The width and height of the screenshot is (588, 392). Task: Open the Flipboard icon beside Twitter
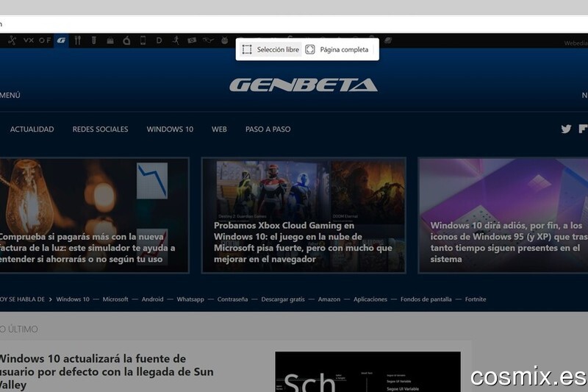point(583,129)
